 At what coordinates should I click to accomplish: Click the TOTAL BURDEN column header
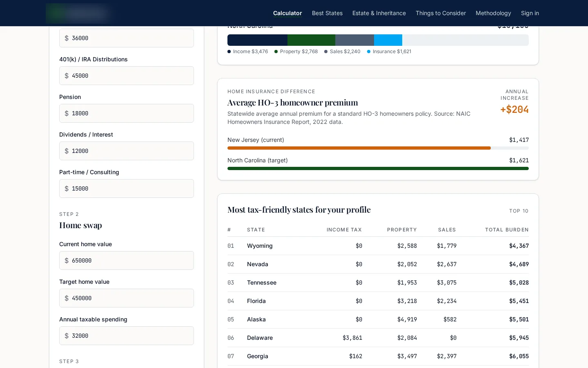pyautogui.click(x=507, y=230)
